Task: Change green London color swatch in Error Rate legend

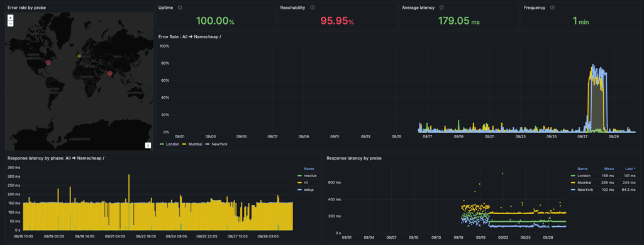Action: (x=162, y=144)
